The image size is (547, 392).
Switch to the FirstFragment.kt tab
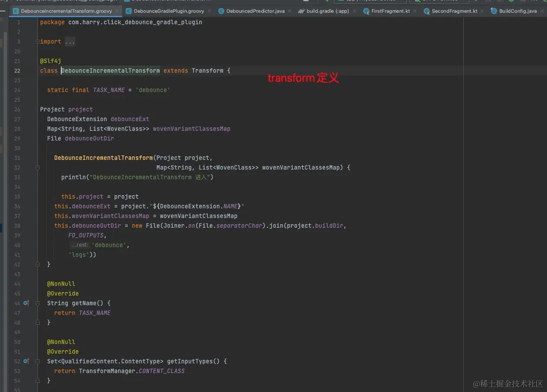pyautogui.click(x=391, y=11)
